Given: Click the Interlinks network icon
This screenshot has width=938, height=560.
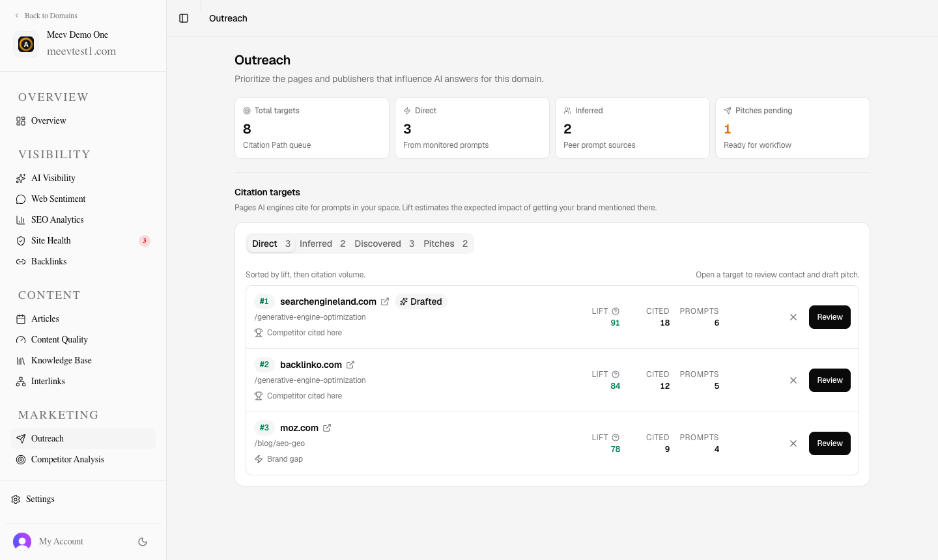Looking at the screenshot, I should [x=21, y=382].
